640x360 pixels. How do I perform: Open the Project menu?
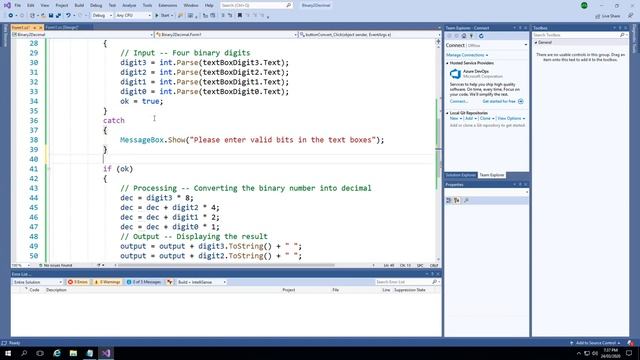tap(62, 5)
